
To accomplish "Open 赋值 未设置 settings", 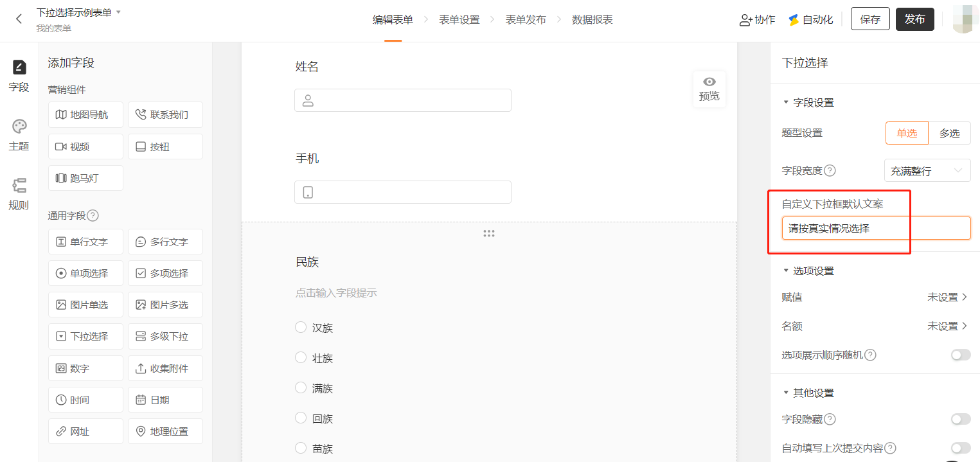I will tap(947, 297).
